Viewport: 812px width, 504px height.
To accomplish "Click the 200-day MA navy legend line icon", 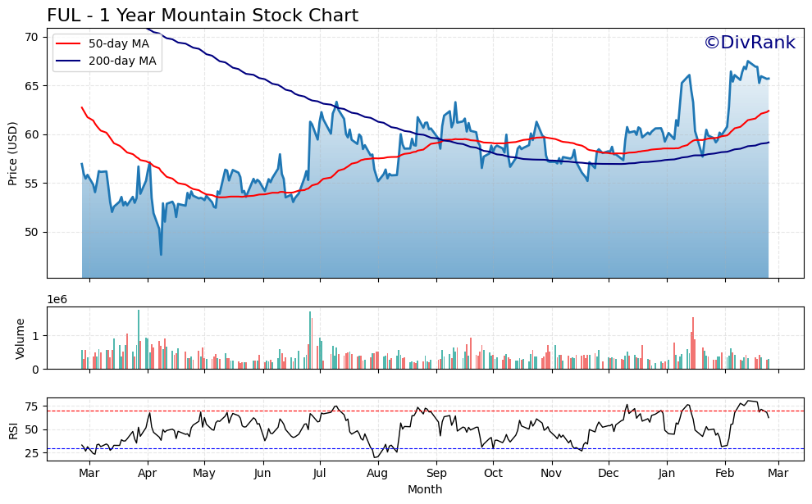I will 70,59.
